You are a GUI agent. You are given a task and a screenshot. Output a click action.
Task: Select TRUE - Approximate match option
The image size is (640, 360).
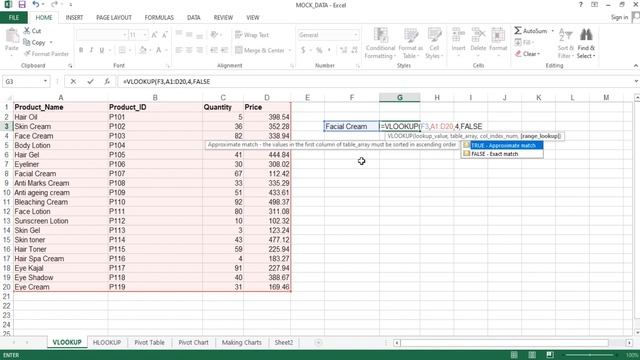coord(502,145)
